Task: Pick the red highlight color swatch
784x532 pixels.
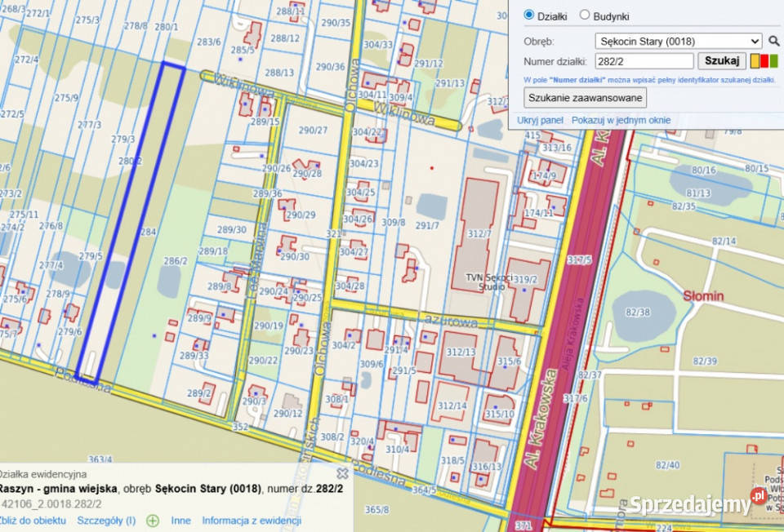Action: point(764,61)
